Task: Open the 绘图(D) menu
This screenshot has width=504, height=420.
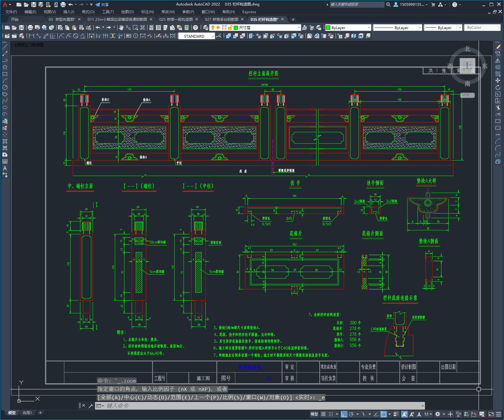Action: (x=127, y=12)
